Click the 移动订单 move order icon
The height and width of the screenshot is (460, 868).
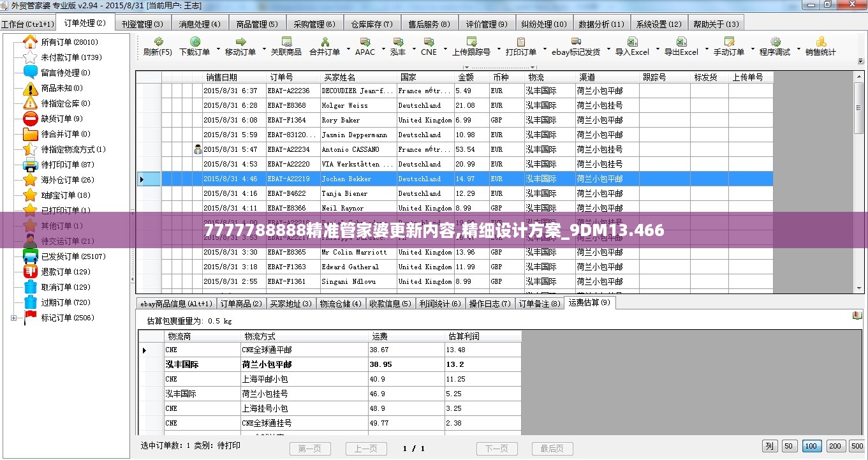(240, 42)
